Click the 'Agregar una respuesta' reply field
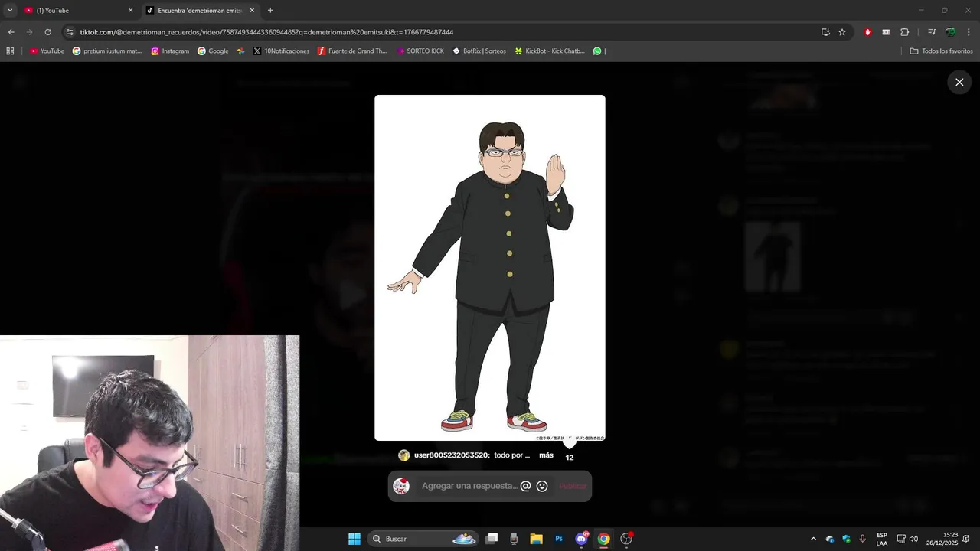This screenshot has width=980, height=551. click(469, 486)
